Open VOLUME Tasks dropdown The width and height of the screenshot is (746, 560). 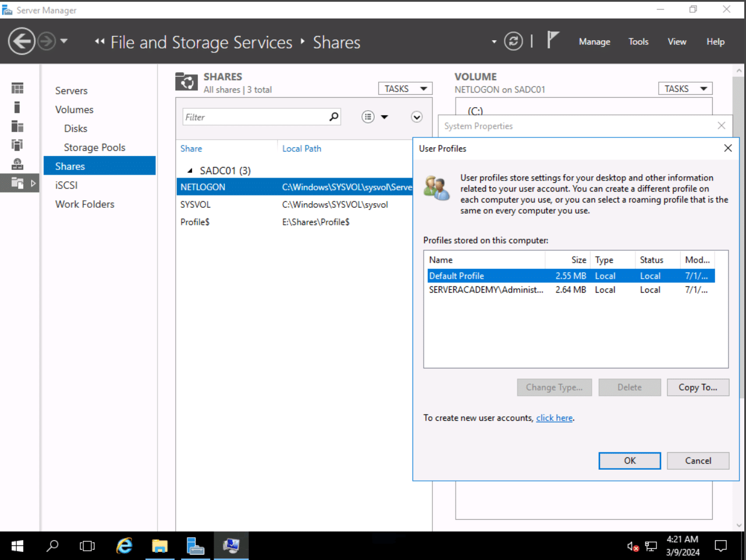point(685,88)
